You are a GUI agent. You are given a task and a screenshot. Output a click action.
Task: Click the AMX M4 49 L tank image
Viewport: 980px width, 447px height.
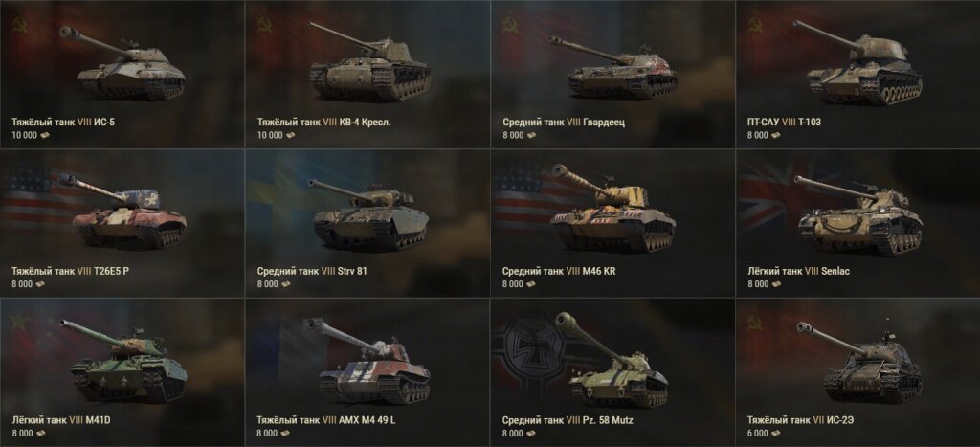pos(370,360)
